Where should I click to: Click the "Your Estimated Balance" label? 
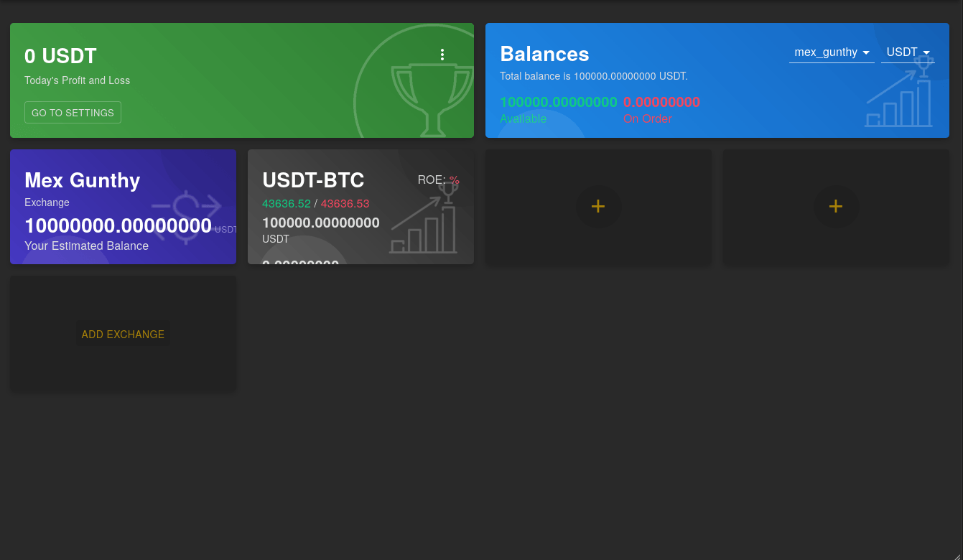click(87, 246)
